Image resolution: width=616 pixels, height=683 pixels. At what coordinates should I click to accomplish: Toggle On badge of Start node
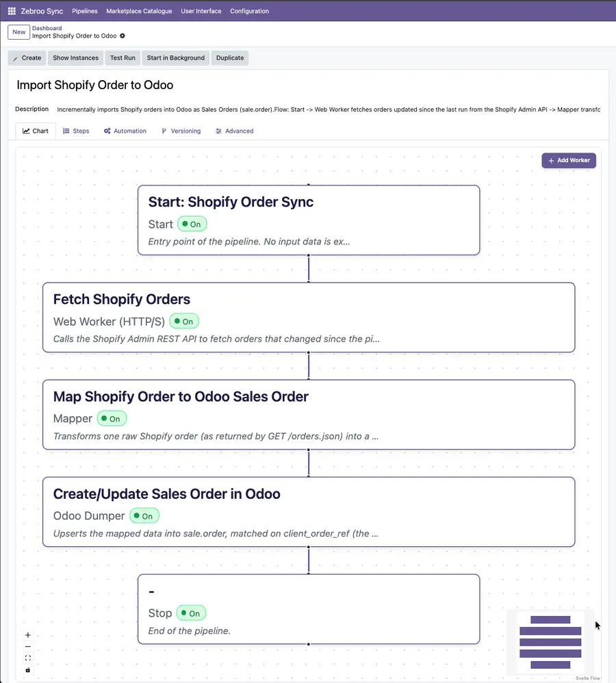(x=192, y=224)
